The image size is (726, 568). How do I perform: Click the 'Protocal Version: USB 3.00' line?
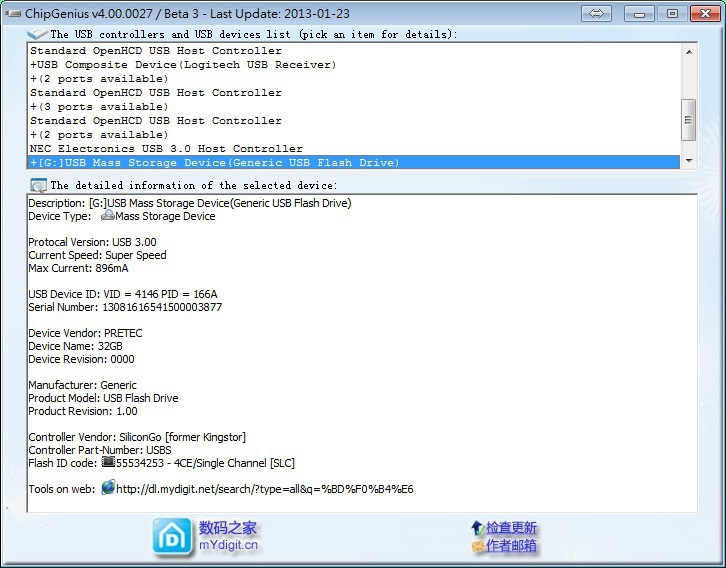(x=92, y=242)
